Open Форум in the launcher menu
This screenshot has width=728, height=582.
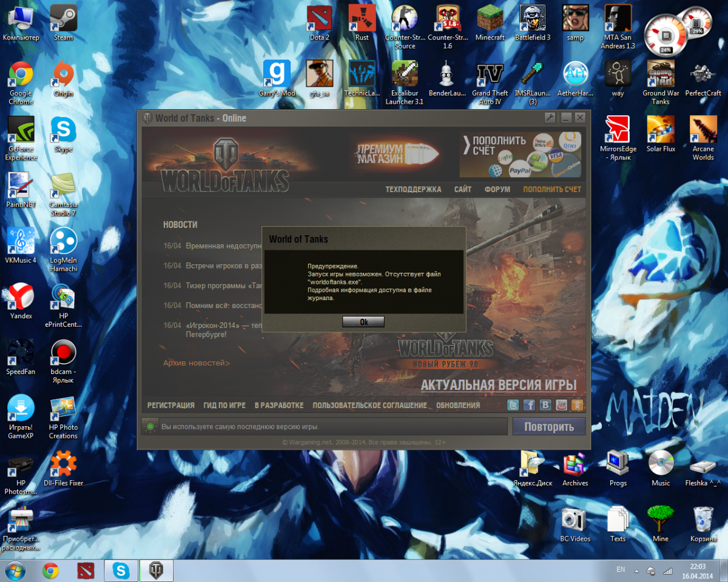click(x=497, y=189)
